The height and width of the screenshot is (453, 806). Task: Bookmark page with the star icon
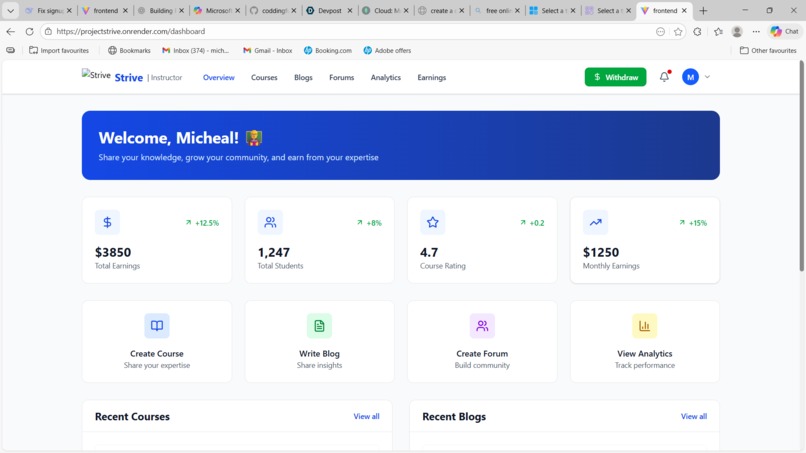(x=678, y=31)
